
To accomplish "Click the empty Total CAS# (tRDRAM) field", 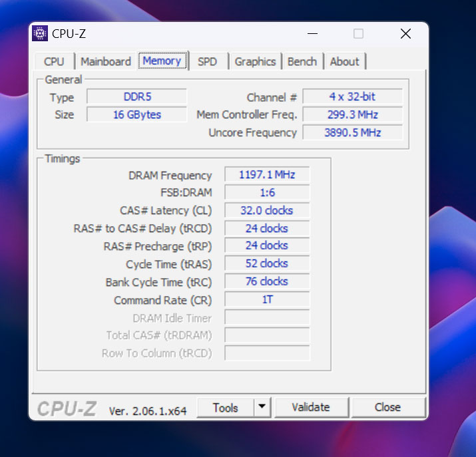I will (x=267, y=335).
